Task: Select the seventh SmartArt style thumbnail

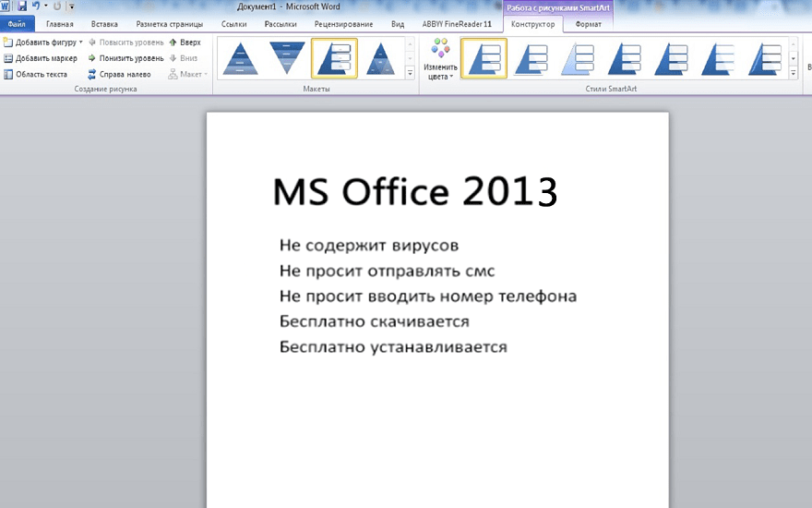Action: [x=764, y=58]
